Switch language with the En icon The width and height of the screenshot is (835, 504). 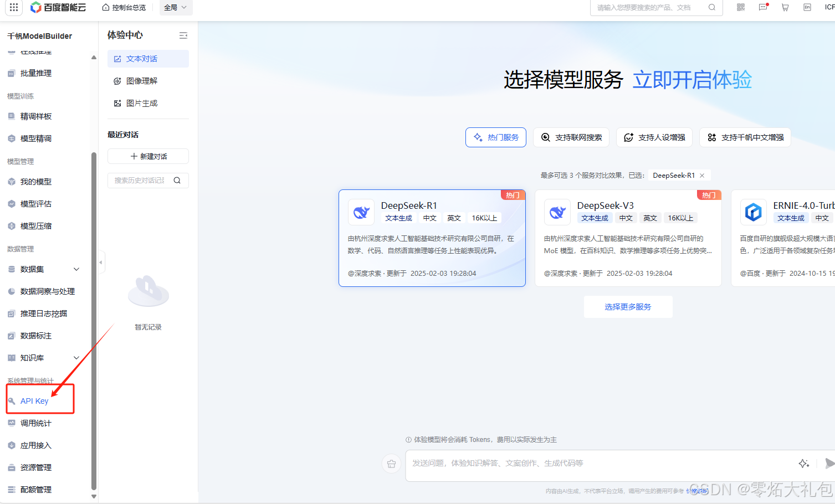(807, 7)
